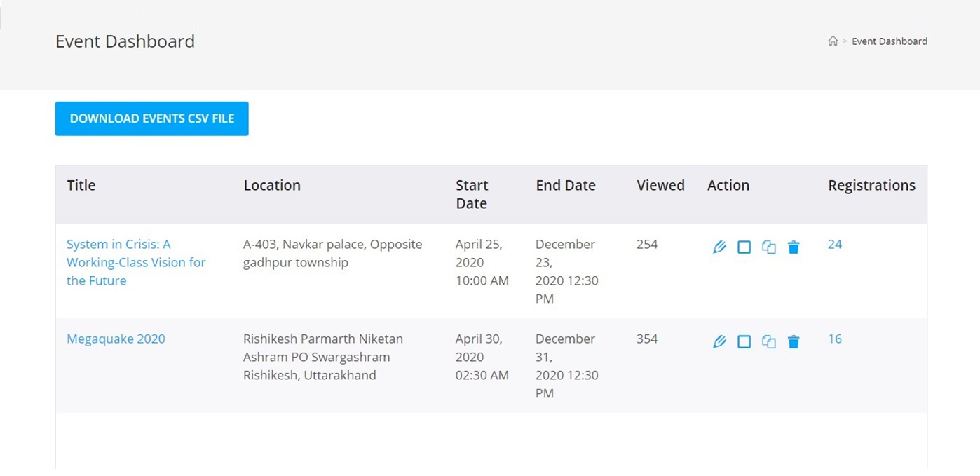Duplicate the Megaquake 2020 event

tap(769, 341)
